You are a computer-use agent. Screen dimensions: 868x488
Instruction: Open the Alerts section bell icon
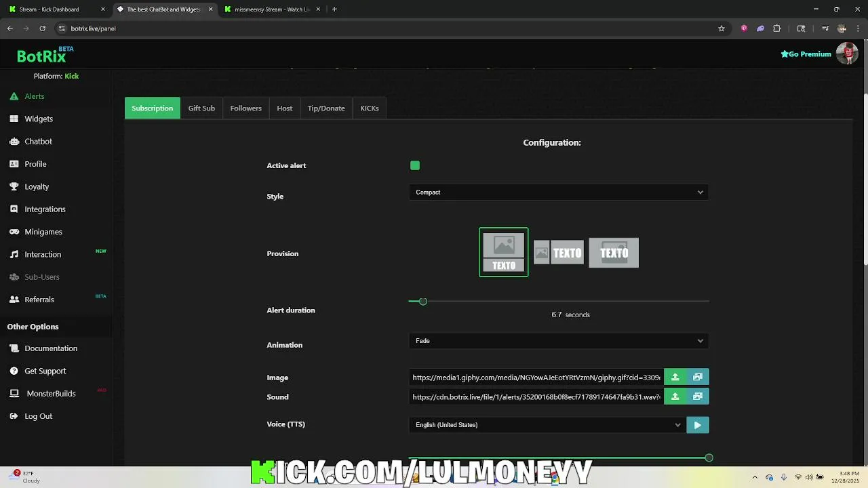pyautogui.click(x=14, y=96)
